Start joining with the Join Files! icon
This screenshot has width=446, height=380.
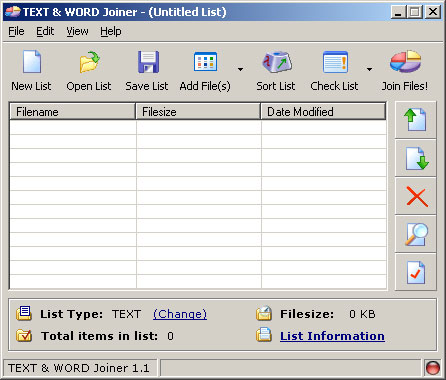tap(406, 62)
